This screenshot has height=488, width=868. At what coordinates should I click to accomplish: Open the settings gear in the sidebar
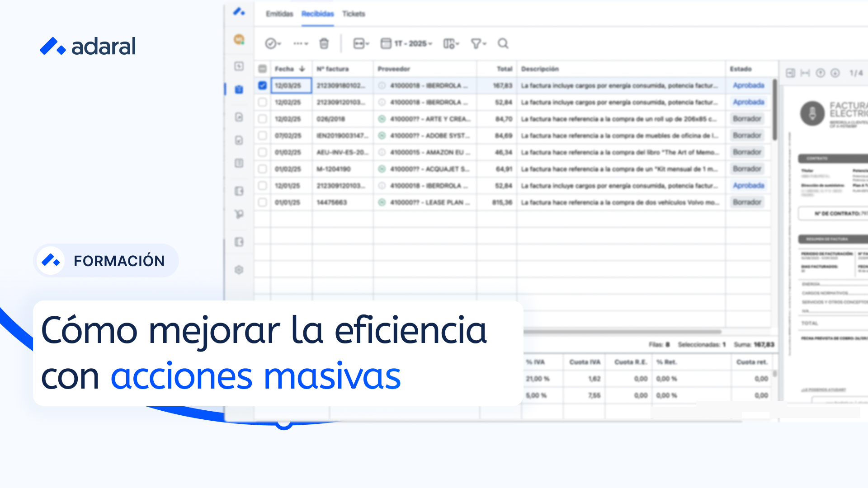(239, 270)
